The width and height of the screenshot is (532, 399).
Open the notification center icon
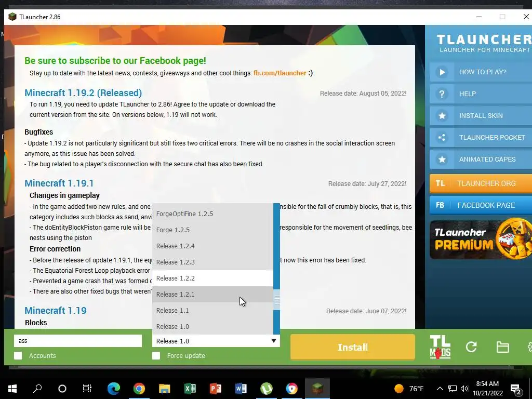coord(516,389)
